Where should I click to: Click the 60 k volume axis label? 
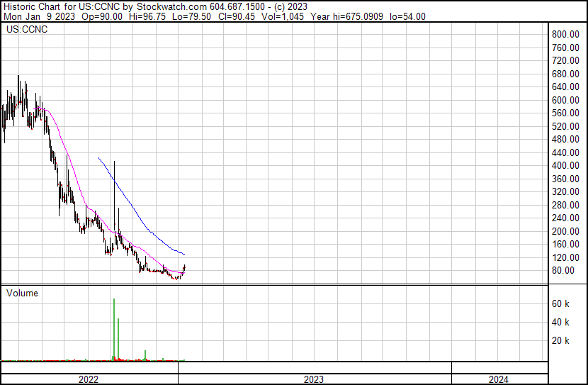coord(562,303)
